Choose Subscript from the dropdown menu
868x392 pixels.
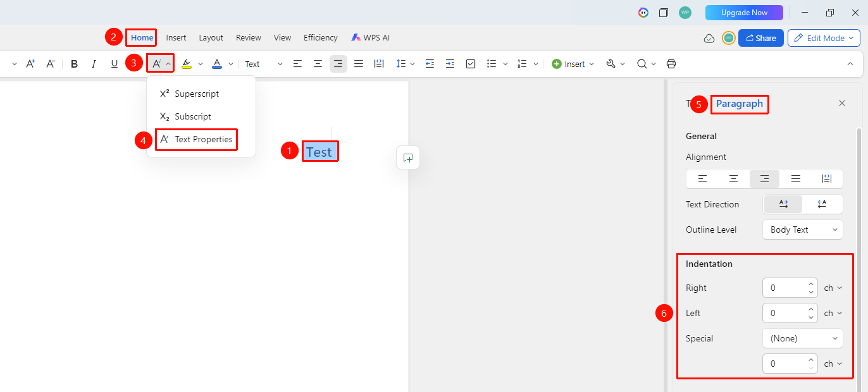(193, 116)
